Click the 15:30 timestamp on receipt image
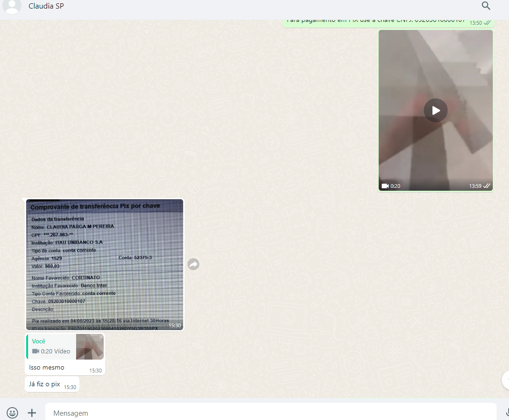This screenshot has width=509, height=420. coord(174,325)
